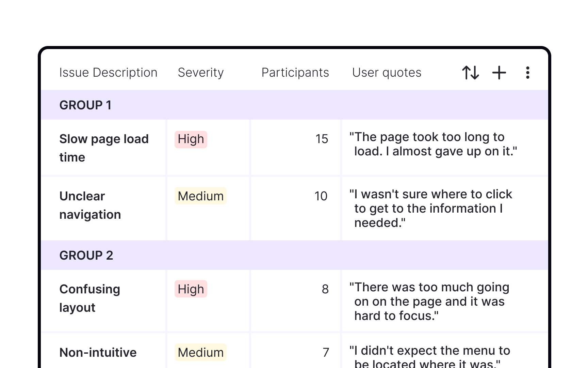Image resolution: width=588 pixels, height=368 pixels.
Task: Collapse the GROUP 1 section header
Action: point(85,105)
